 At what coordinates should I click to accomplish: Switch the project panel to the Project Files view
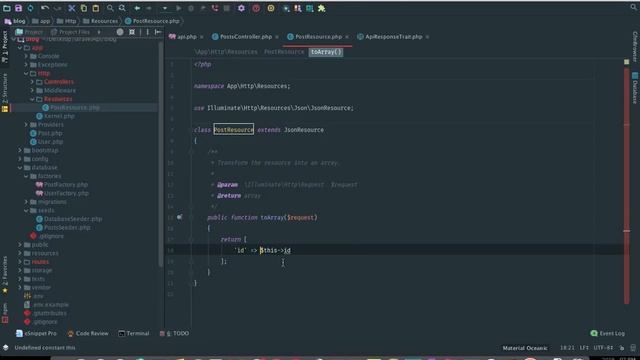pos(70,32)
